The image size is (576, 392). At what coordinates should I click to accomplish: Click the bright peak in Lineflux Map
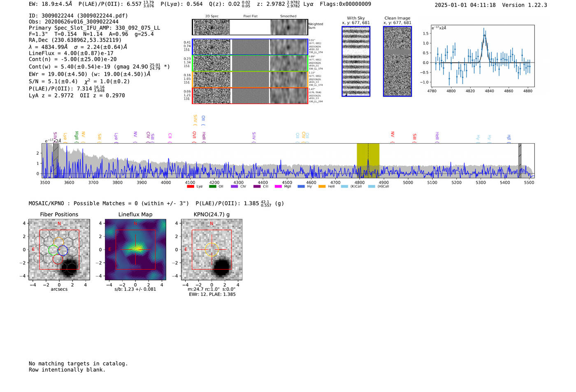click(138, 248)
